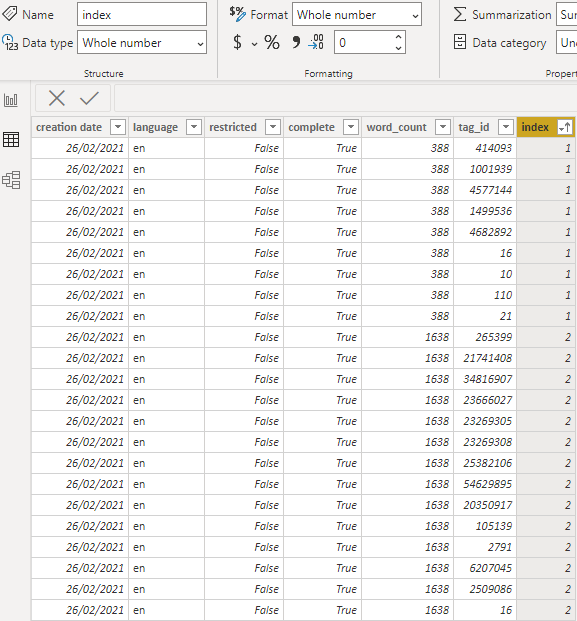Click tag_id cell 34816907
Viewport: 577px width, 621px height.
point(485,379)
